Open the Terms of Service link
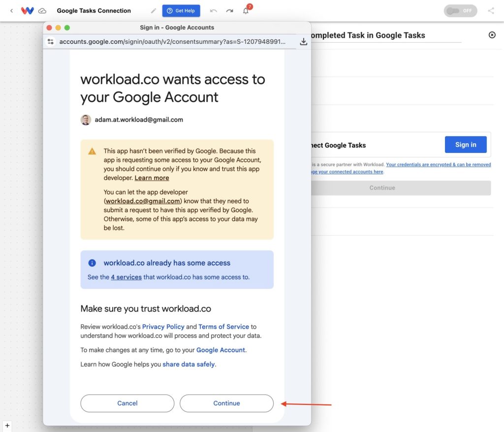This screenshot has width=504, height=432. click(x=224, y=327)
